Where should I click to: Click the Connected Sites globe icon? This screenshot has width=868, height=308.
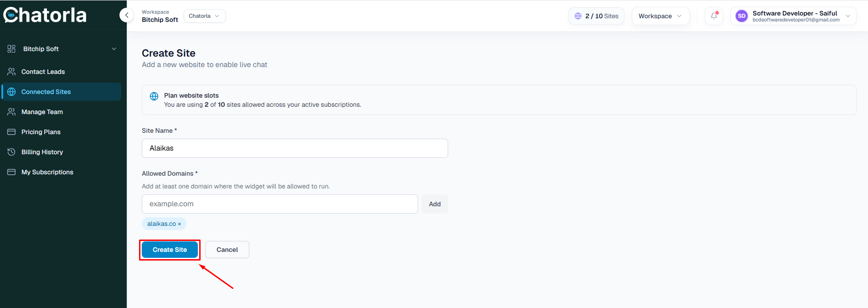(11, 92)
